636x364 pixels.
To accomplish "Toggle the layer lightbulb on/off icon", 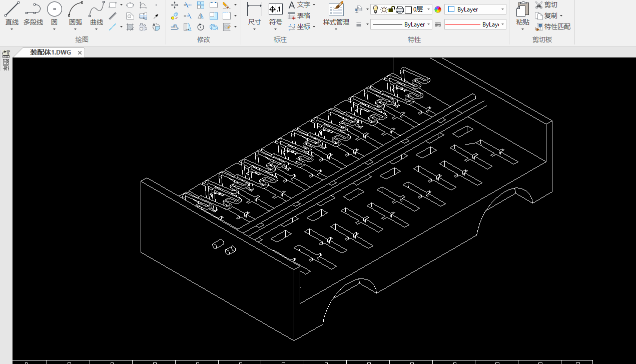I will (x=375, y=9).
